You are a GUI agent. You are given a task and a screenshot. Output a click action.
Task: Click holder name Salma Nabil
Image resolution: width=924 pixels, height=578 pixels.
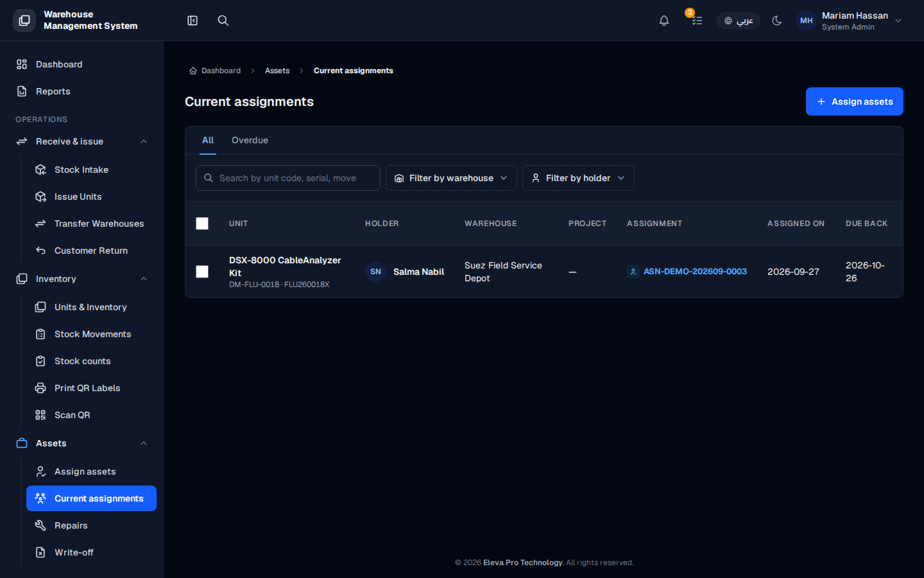(x=418, y=272)
